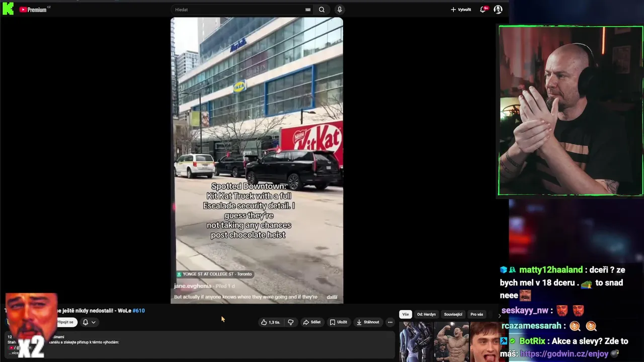644x362 pixels.
Task: Click the Uložit save button
Action: click(x=339, y=322)
